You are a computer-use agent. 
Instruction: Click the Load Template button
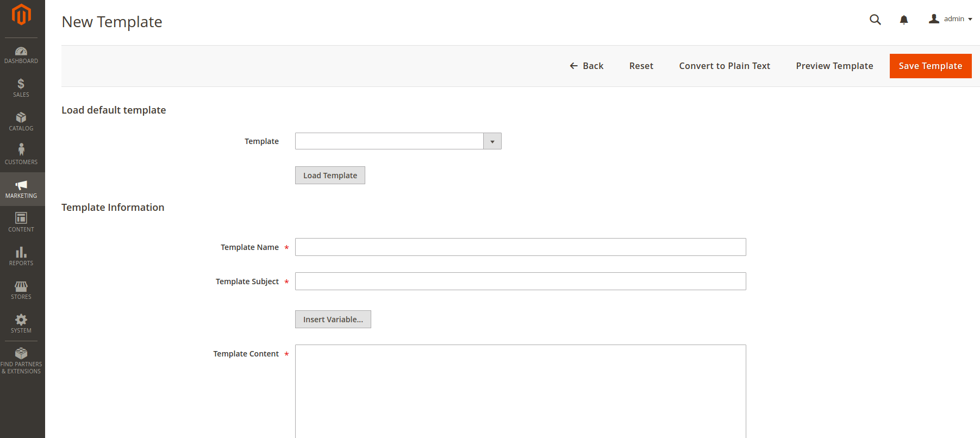click(x=330, y=176)
